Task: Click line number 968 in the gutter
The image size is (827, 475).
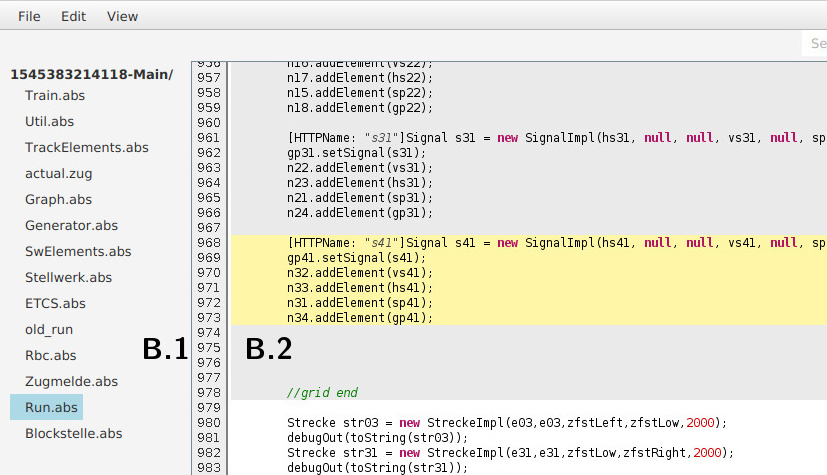Action: (209, 243)
